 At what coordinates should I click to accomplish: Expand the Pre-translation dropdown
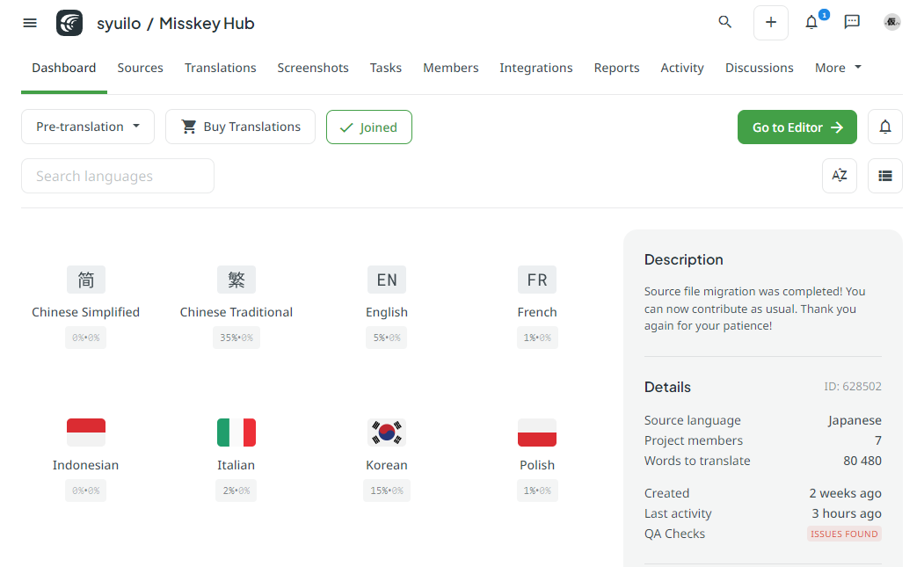pos(88,127)
